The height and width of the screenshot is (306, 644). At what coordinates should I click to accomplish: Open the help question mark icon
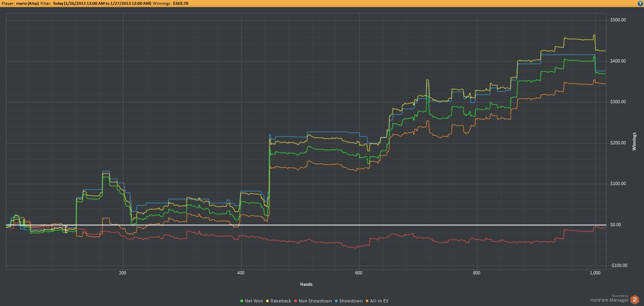coord(640,3)
